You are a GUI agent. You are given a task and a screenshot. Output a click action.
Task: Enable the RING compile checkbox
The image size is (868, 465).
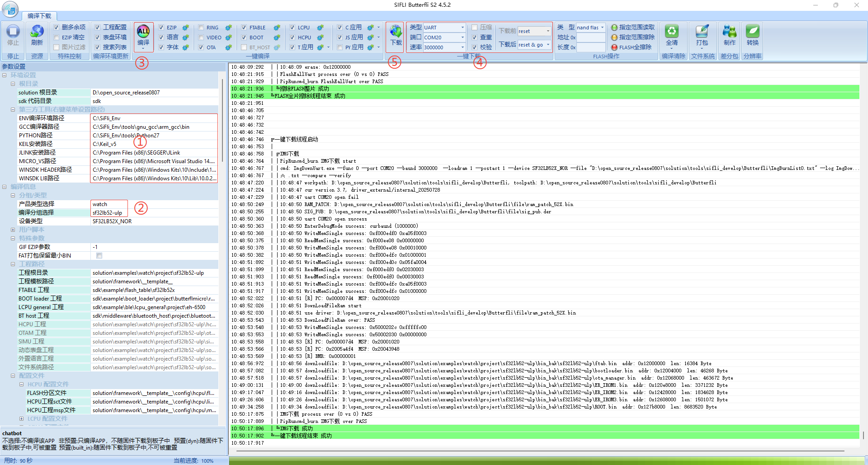pos(201,28)
